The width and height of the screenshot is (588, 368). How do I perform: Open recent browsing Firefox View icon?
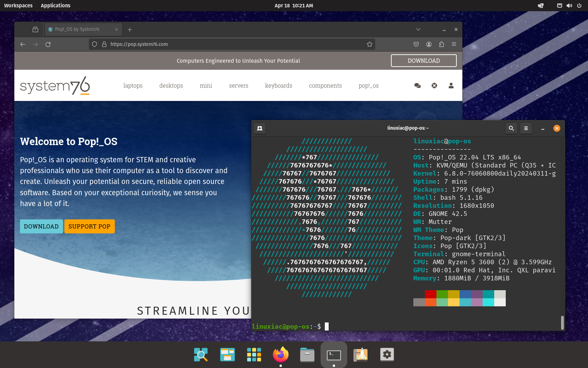click(x=35, y=29)
